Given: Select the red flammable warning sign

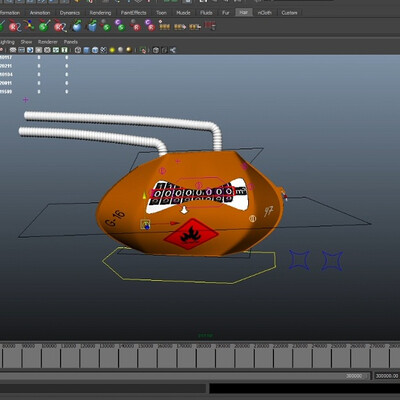Looking at the screenshot, I should pyautogui.click(x=191, y=234).
